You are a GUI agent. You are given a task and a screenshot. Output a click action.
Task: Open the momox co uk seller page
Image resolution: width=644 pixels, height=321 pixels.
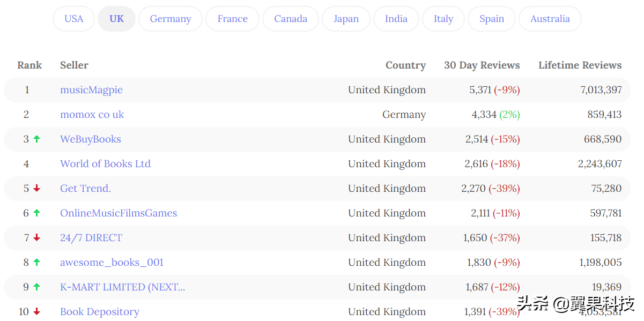(x=92, y=115)
